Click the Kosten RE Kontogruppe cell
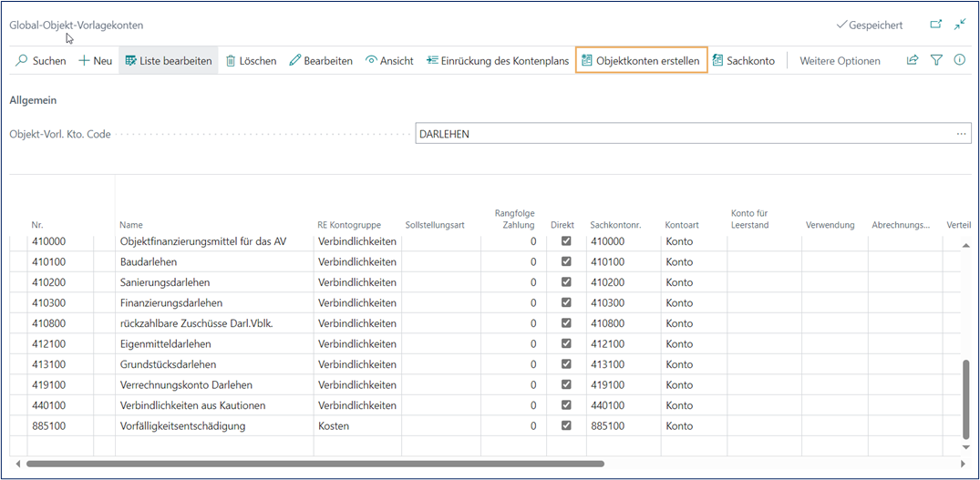980x480 pixels. (x=357, y=425)
